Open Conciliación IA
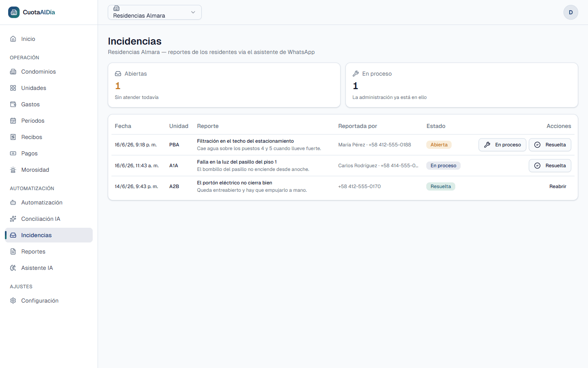 pyautogui.click(x=49, y=219)
